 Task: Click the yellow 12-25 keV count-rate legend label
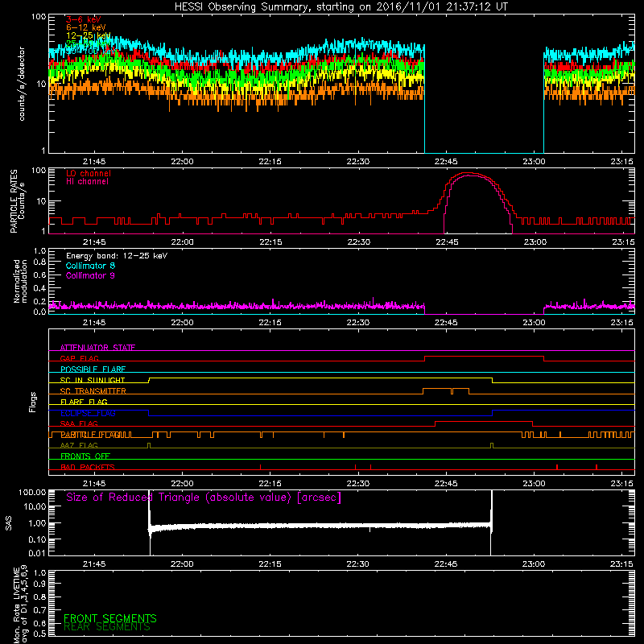coord(89,35)
